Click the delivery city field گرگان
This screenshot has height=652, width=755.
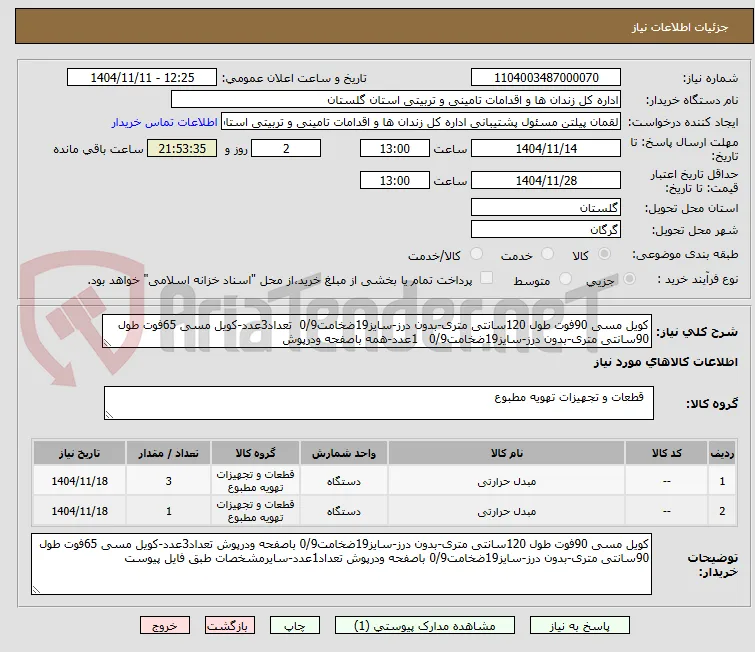[x=546, y=230]
